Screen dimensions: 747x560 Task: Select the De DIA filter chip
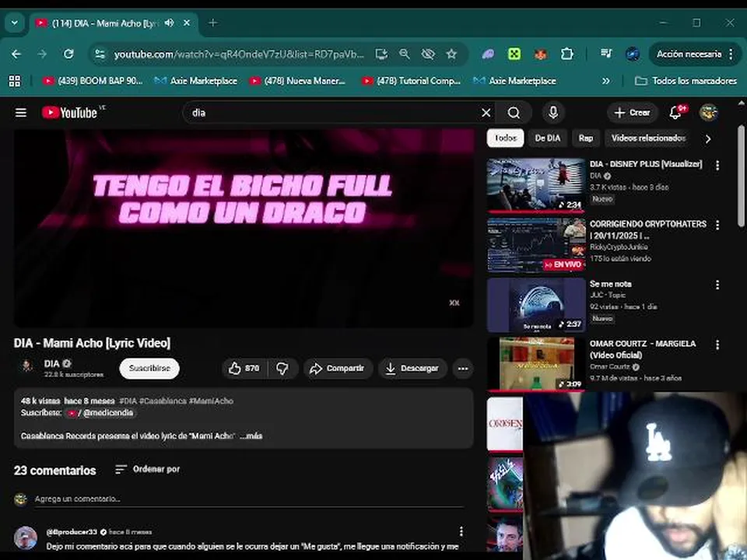pos(547,138)
